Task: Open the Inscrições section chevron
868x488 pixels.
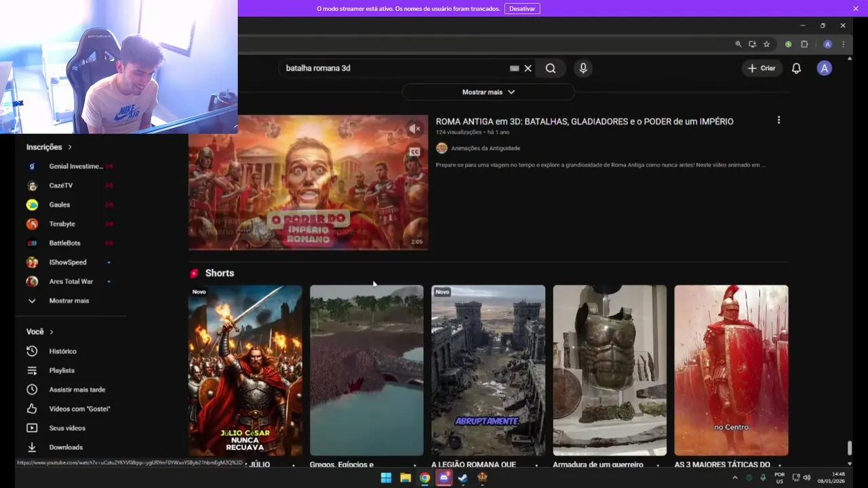Action: click(69, 147)
